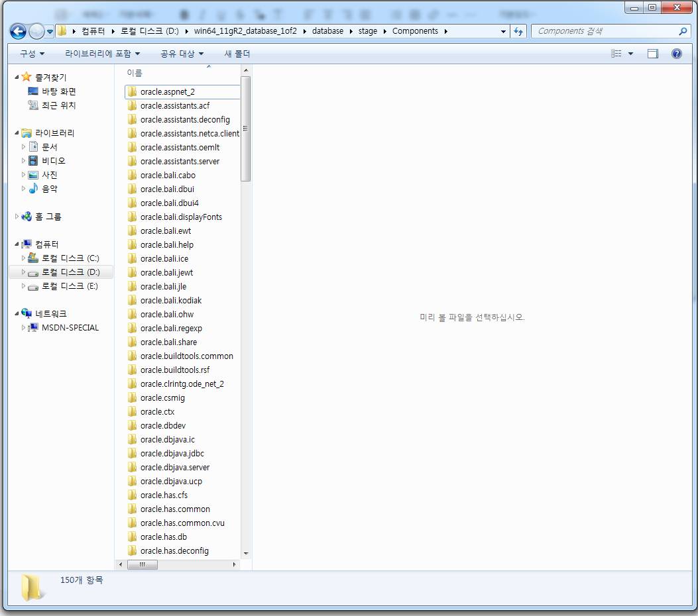
Task: Select oracle.csmig folder
Action: pos(162,397)
